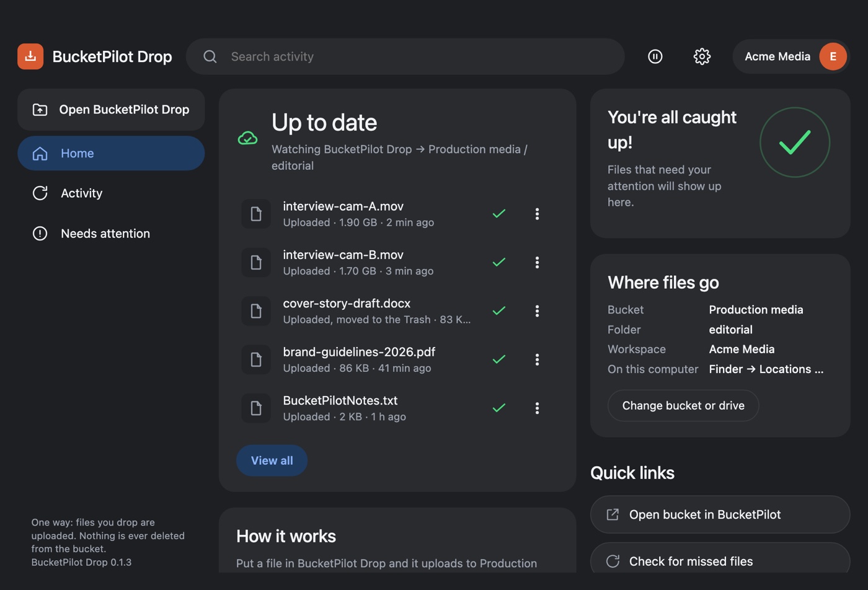Click the refresh icon for missed files
This screenshot has height=590, width=868.
tap(613, 561)
